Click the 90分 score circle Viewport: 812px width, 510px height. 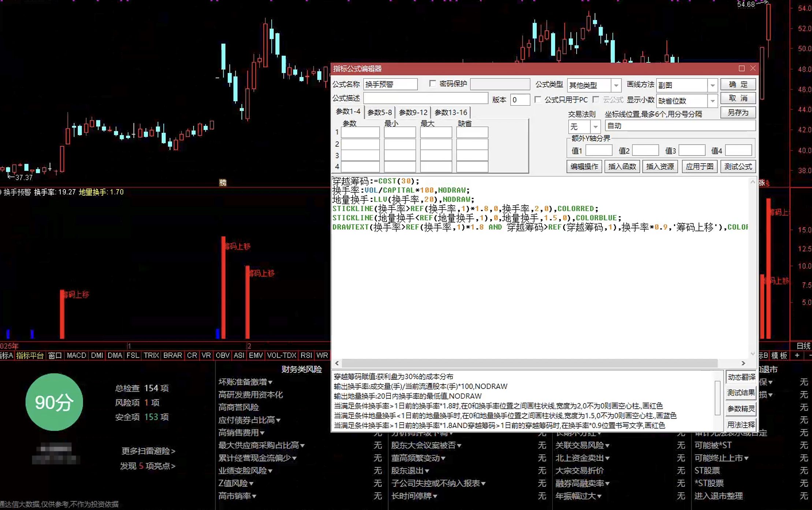pyautogui.click(x=54, y=402)
